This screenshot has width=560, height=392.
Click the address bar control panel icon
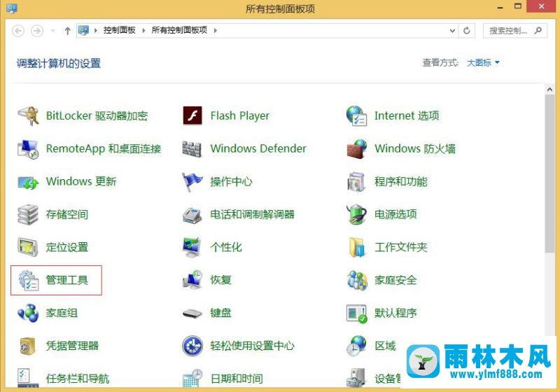[83, 30]
